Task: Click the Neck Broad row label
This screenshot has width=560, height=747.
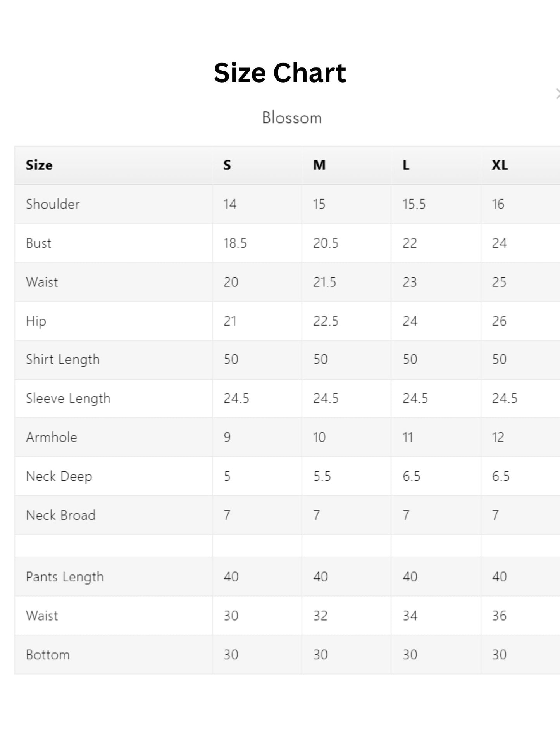Action: point(60,515)
